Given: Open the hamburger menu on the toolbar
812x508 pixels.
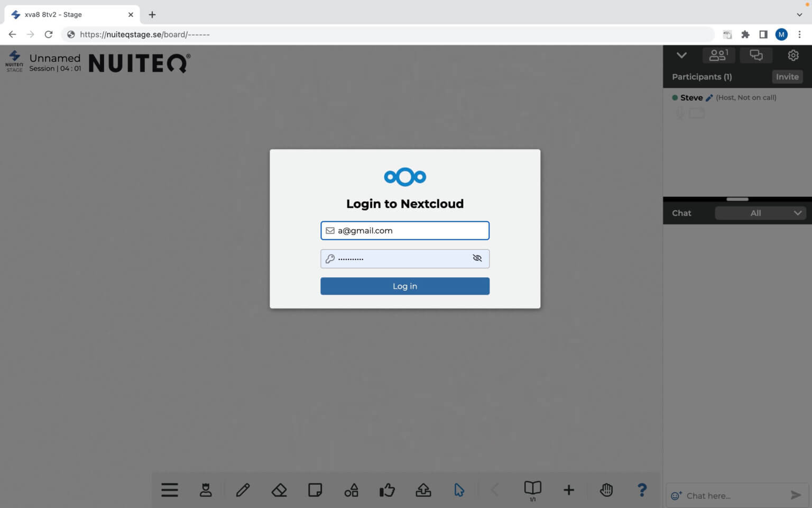Looking at the screenshot, I should (169, 489).
